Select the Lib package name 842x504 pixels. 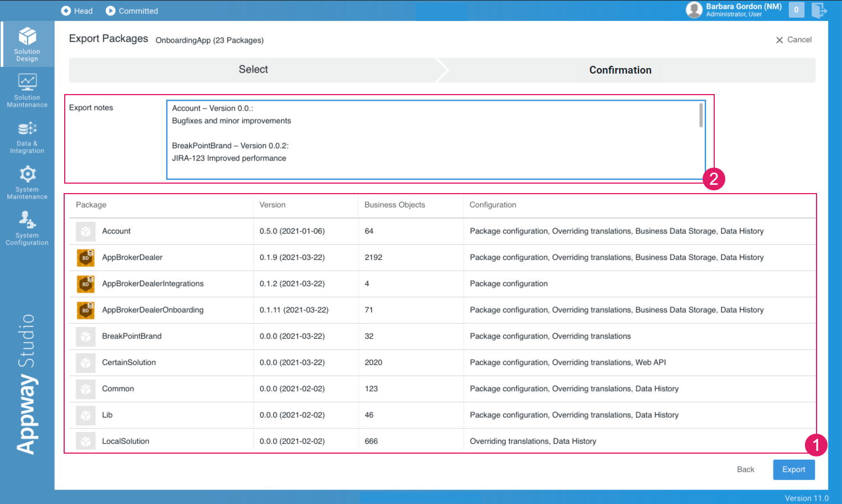(107, 415)
